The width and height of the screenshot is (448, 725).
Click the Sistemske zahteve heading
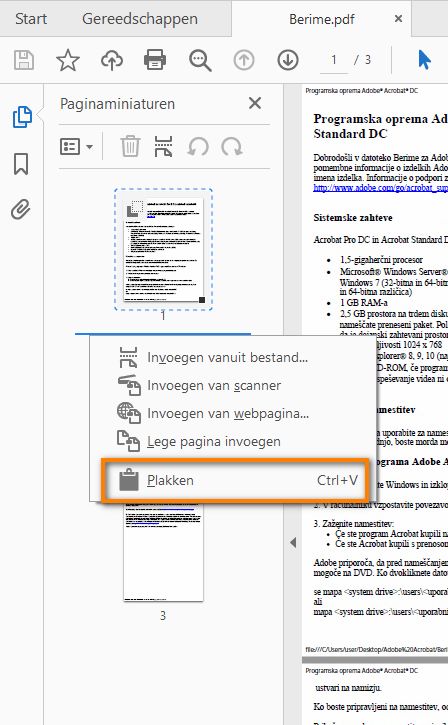(x=353, y=218)
